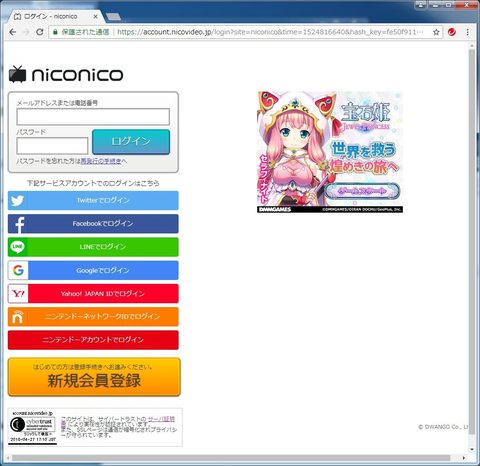Log in with Google

coord(93,270)
